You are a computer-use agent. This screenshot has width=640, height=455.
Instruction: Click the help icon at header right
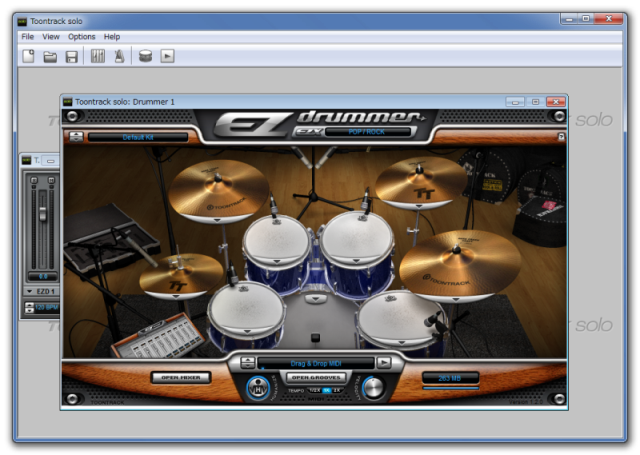pos(561,137)
